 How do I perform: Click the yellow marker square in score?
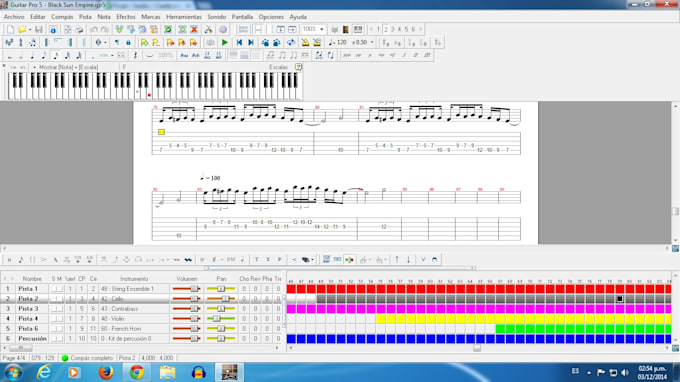(x=161, y=132)
